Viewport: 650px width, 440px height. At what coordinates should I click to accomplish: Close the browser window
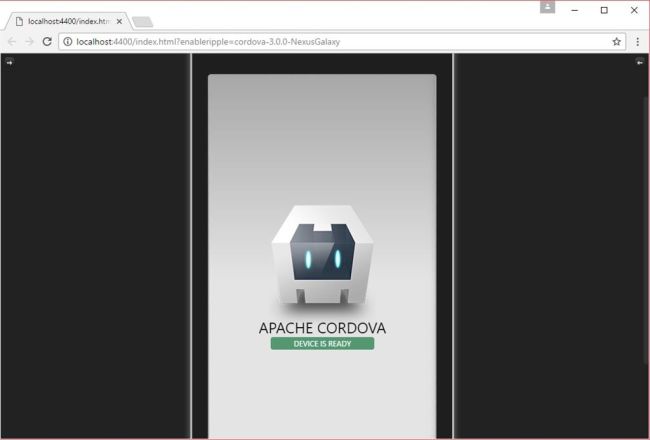coord(634,10)
